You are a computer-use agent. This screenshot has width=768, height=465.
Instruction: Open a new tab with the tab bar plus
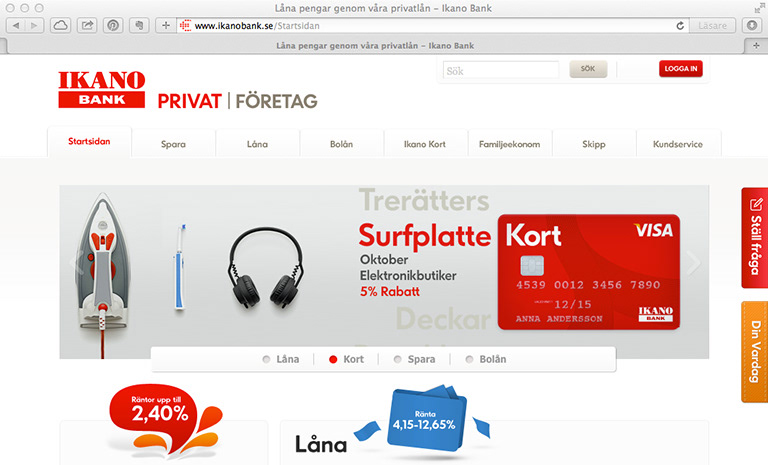756,46
